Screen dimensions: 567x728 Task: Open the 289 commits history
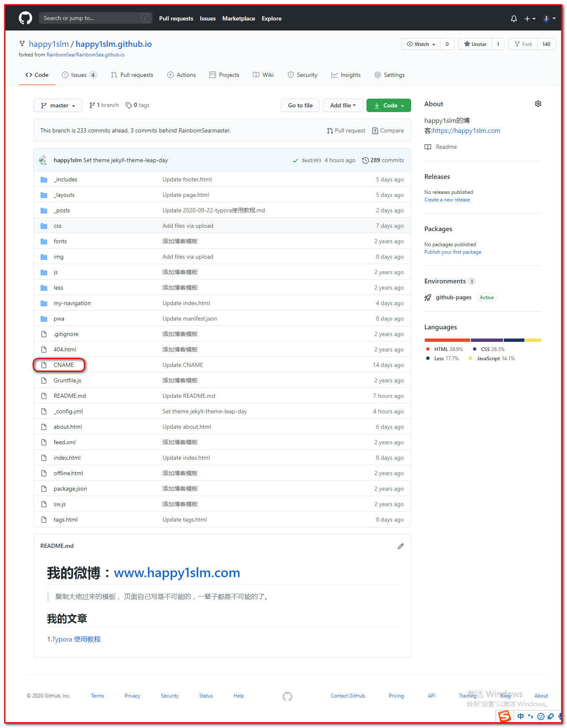pos(383,160)
